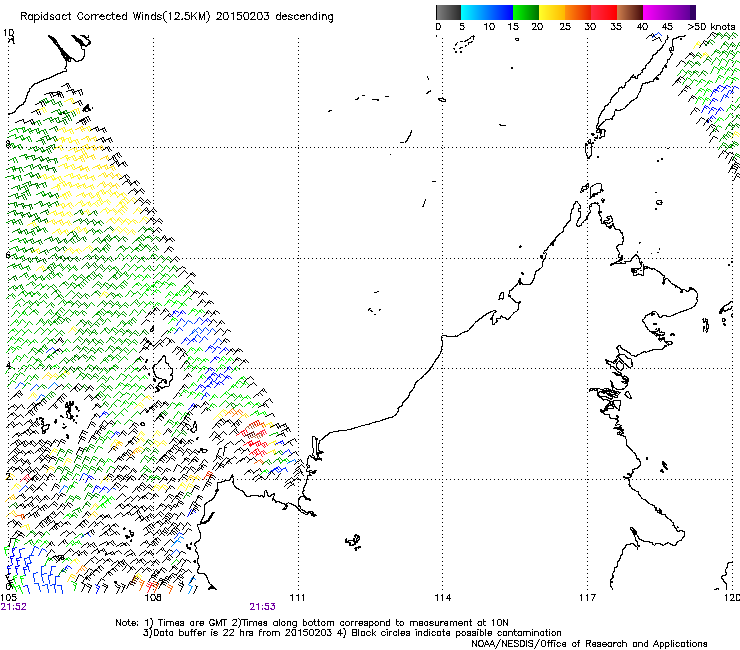
Task: Click the longitude axis label '105'
Action: click(x=8, y=598)
